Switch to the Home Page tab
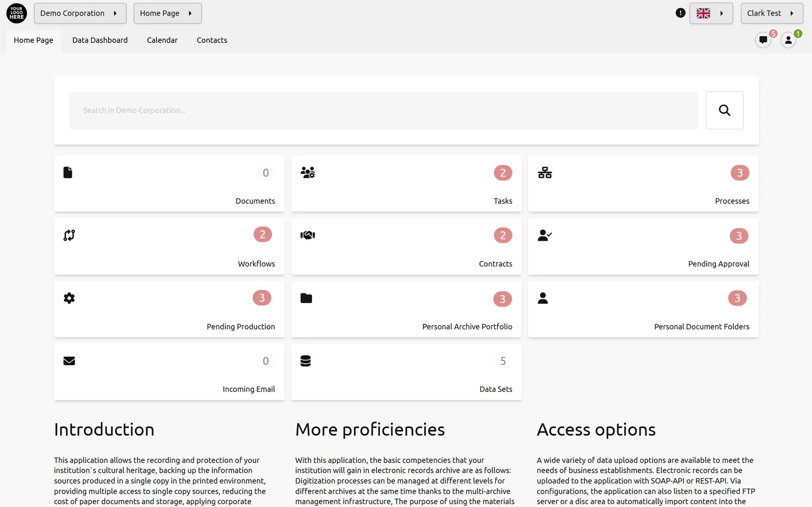This screenshot has width=812, height=507. point(33,40)
